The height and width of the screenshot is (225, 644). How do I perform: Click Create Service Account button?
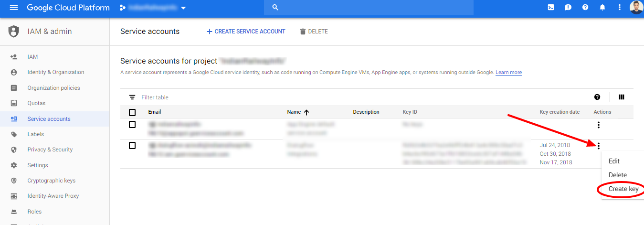246,32
